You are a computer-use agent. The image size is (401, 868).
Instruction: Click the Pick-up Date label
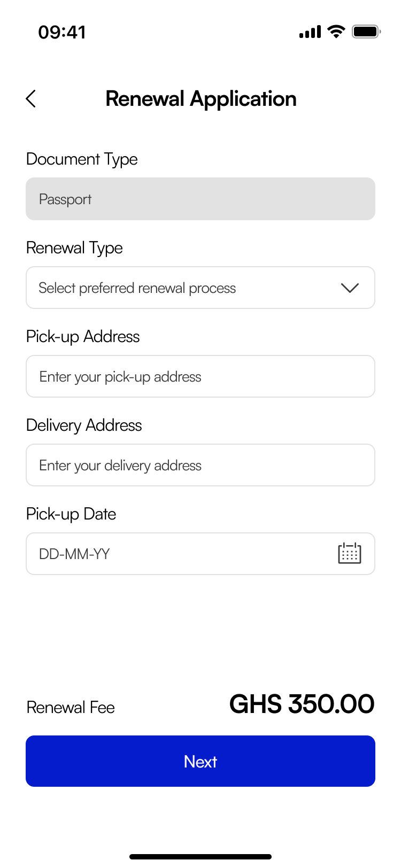tap(71, 514)
